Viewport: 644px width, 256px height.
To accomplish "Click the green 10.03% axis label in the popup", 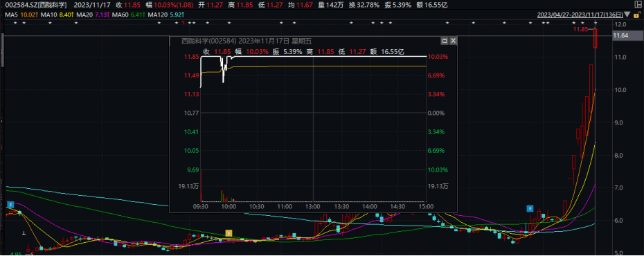I will coord(437,170).
